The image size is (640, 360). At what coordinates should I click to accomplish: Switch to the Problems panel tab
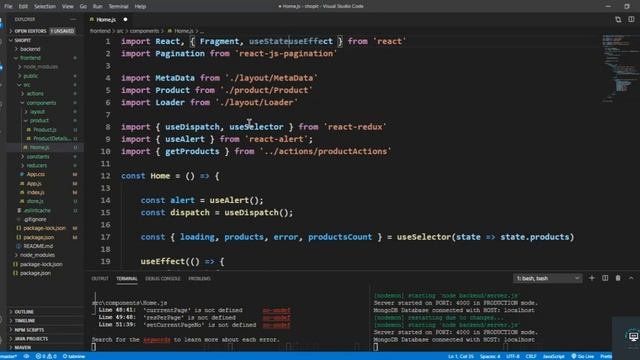(x=200, y=278)
